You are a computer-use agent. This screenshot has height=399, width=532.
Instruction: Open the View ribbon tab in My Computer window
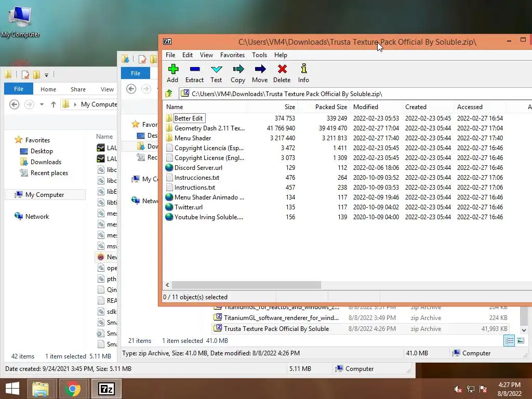point(107,89)
